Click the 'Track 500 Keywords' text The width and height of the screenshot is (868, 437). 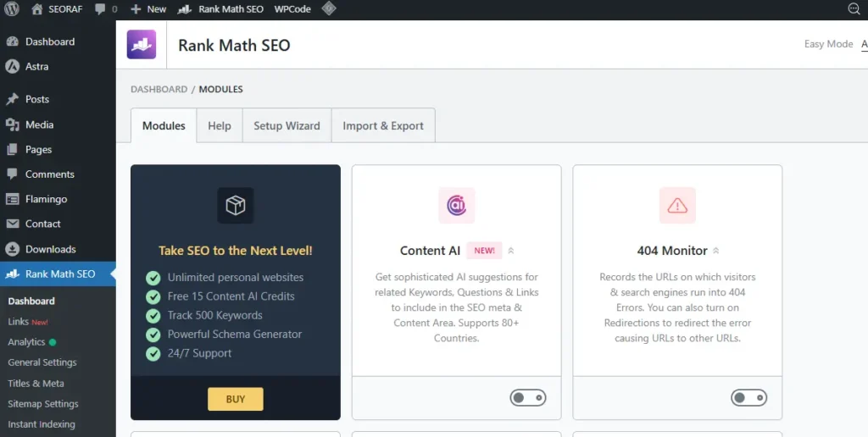tap(214, 315)
